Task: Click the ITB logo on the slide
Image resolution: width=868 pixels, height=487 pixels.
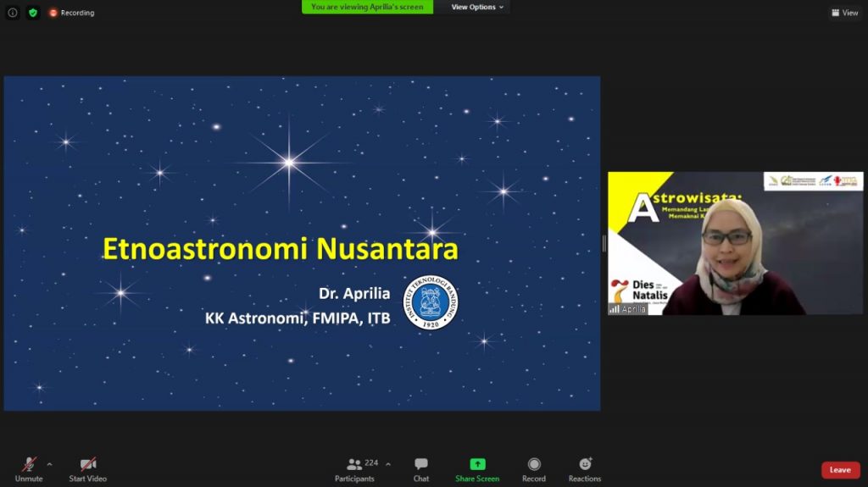Action: tap(431, 302)
